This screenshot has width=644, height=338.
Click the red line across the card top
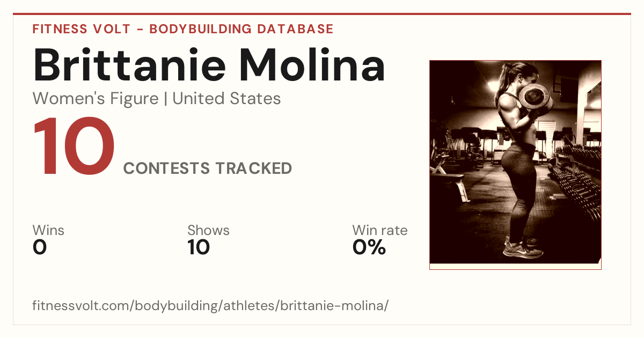(x=322, y=14)
